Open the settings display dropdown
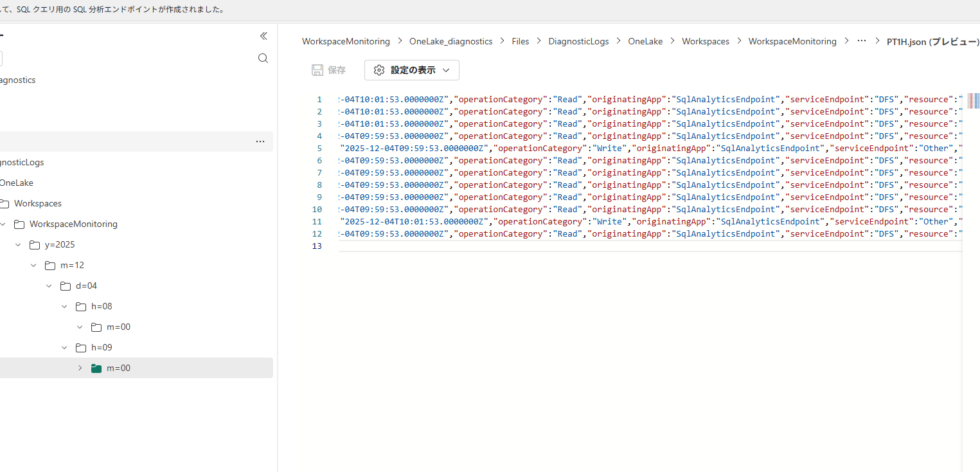The image size is (980, 472). (412, 70)
